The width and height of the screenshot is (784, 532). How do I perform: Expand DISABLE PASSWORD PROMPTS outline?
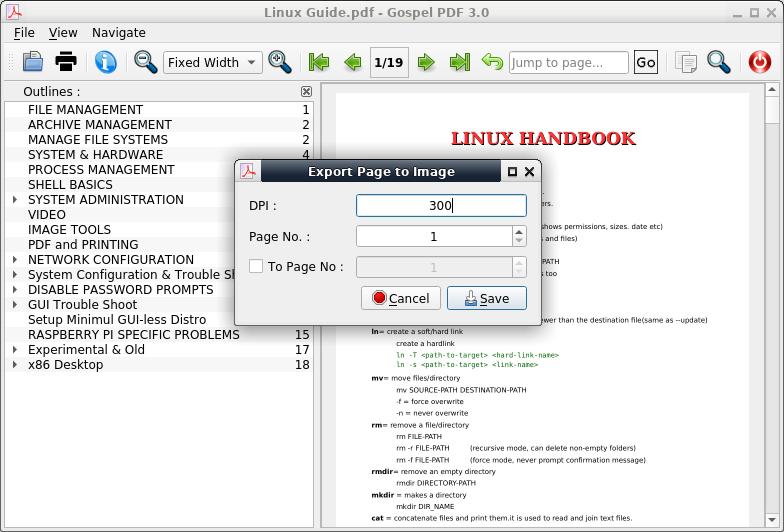15,290
